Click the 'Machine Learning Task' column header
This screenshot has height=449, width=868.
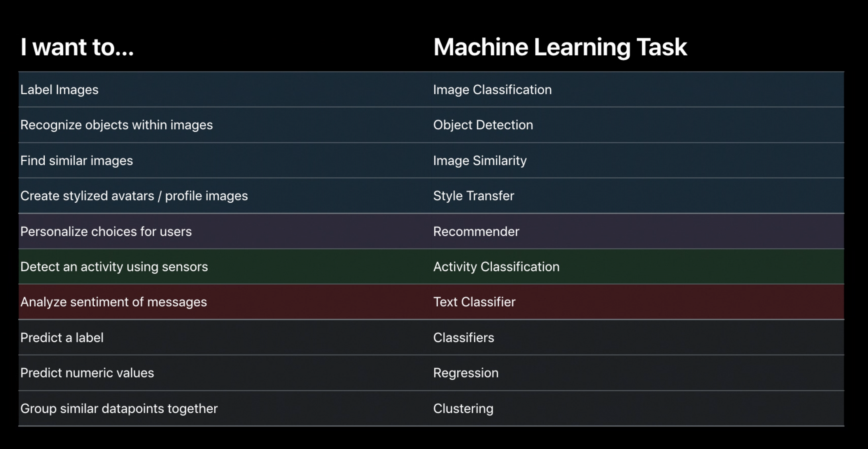coord(560,47)
